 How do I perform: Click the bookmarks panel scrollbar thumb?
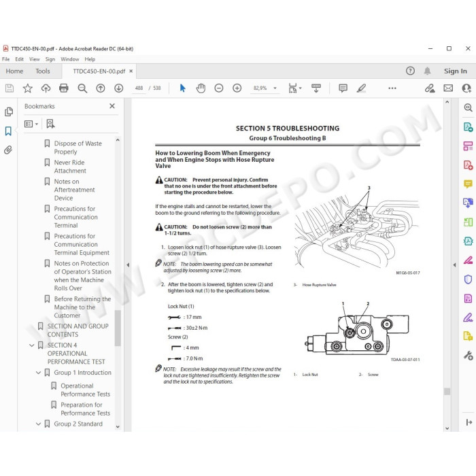(118, 328)
